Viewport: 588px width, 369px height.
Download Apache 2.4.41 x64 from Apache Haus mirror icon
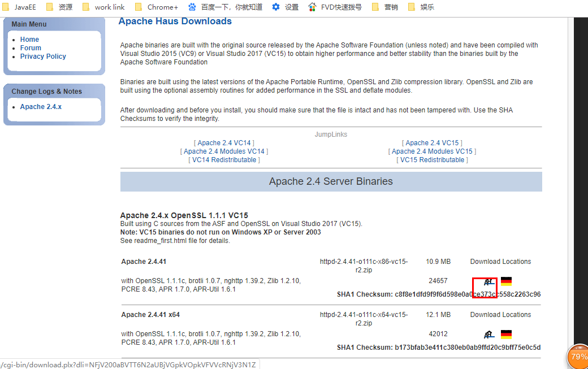click(488, 335)
